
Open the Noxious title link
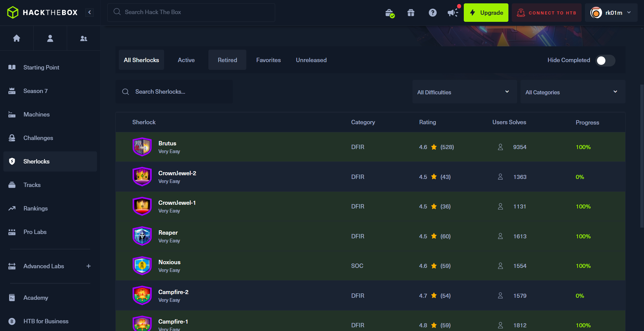(x=169, y=262)
